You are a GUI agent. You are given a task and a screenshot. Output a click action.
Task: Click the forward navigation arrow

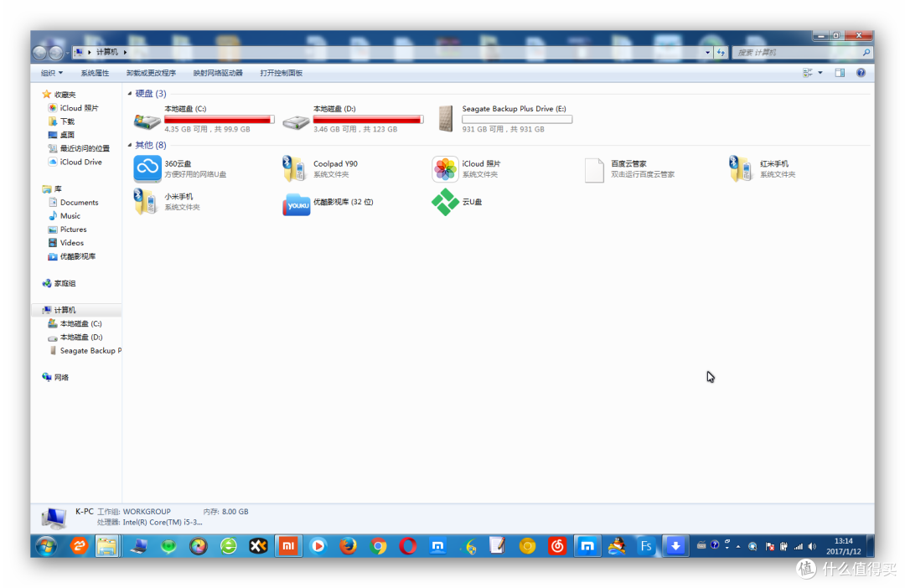(55, 53)
